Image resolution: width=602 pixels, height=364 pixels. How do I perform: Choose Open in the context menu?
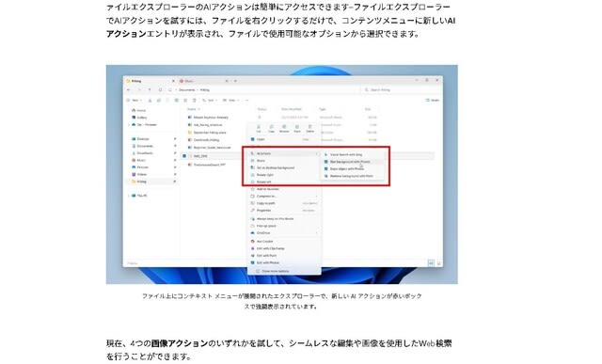(x=284, y=139)
